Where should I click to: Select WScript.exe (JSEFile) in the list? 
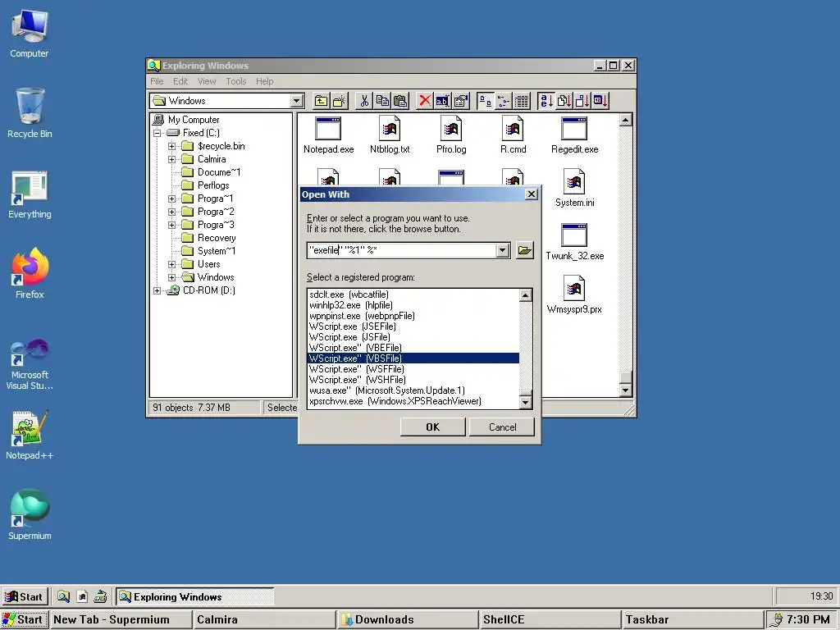[413, 326]
